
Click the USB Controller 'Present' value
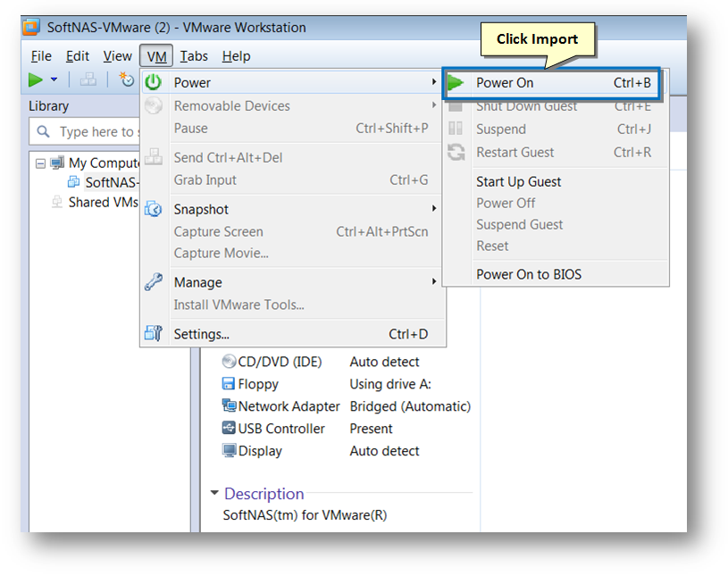coord(371,429)
